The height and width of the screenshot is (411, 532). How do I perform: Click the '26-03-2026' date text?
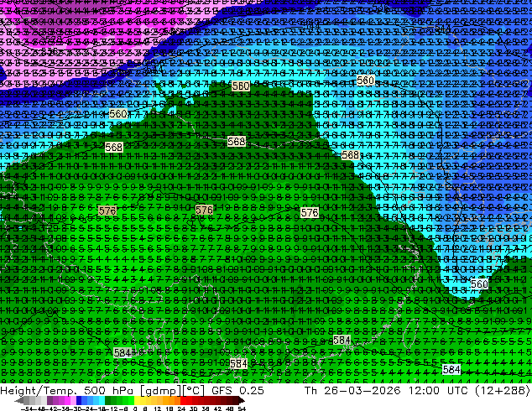[x=362, y=390]
